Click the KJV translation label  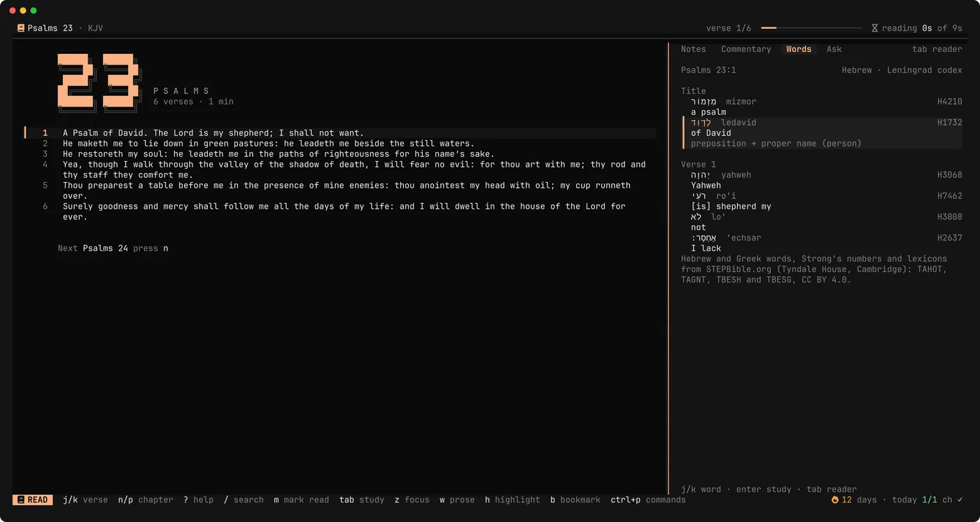pos(96,28)
